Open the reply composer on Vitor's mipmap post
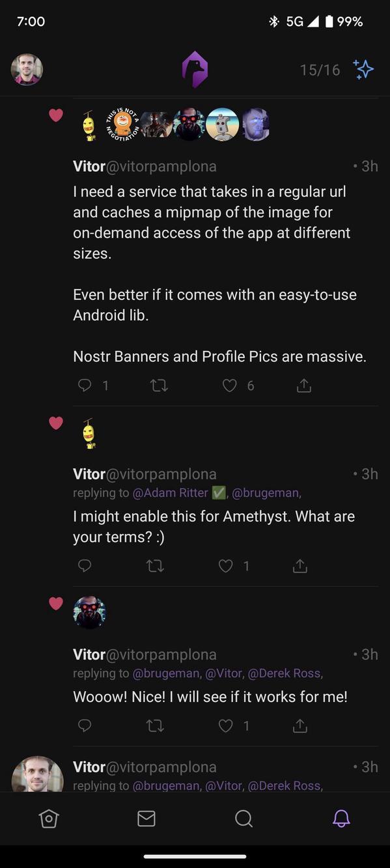Screen dimensions: 390x868 (x=85, y=385)
